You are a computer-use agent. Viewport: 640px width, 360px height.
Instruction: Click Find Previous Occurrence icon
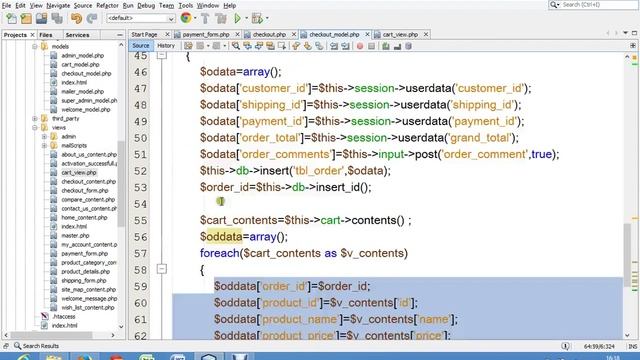coord(247,46)
